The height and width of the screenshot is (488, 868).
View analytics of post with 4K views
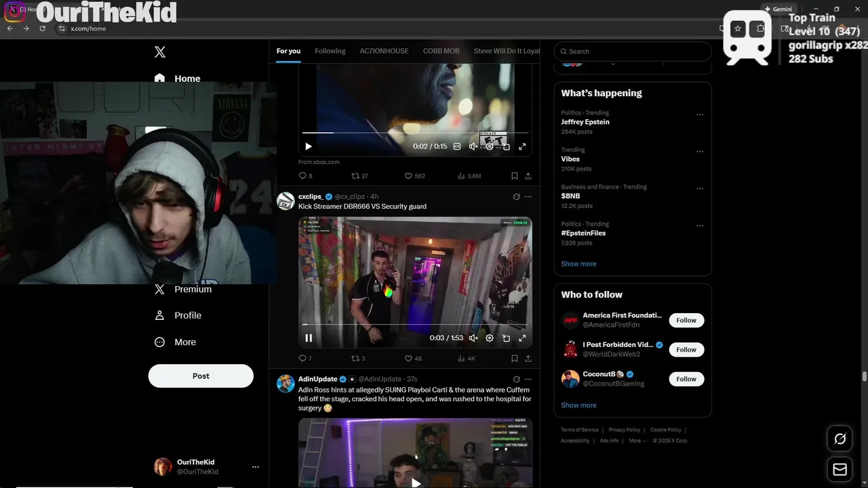467,359
